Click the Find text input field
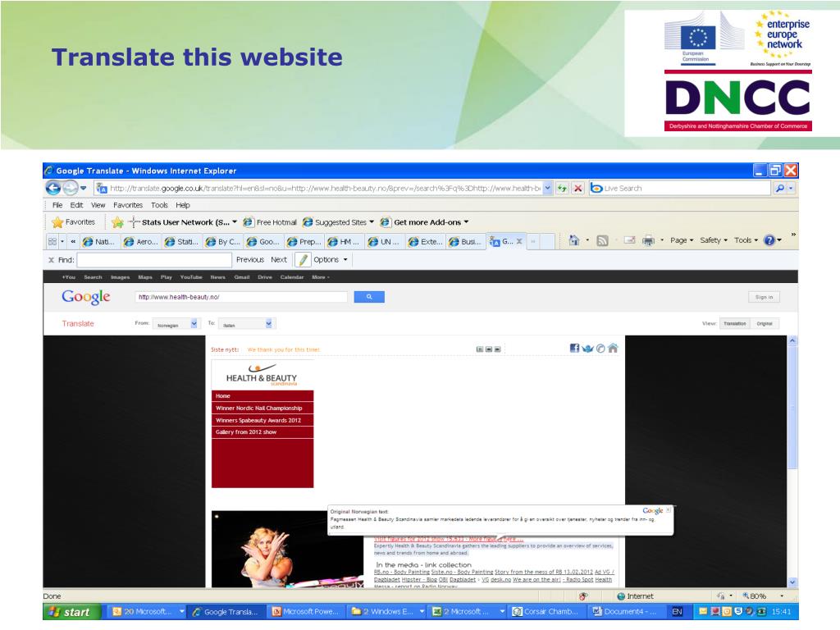 click(x=154, y=260)
